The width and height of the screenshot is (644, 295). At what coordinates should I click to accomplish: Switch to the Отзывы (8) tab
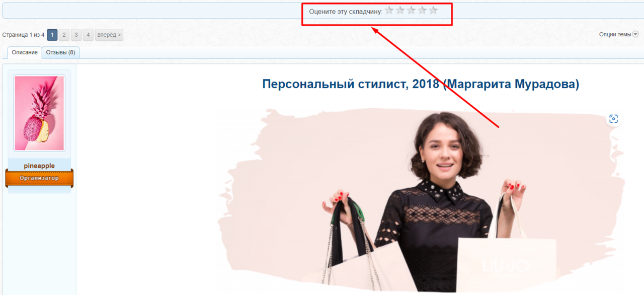61,52
